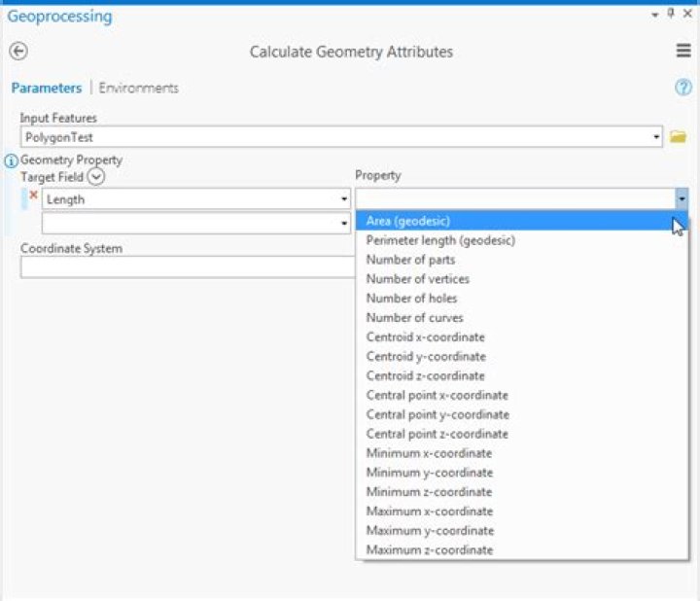Select Maximum z-coordinate from the list
The width and height of the screenshot is (700, 601).
pos(429,550)
